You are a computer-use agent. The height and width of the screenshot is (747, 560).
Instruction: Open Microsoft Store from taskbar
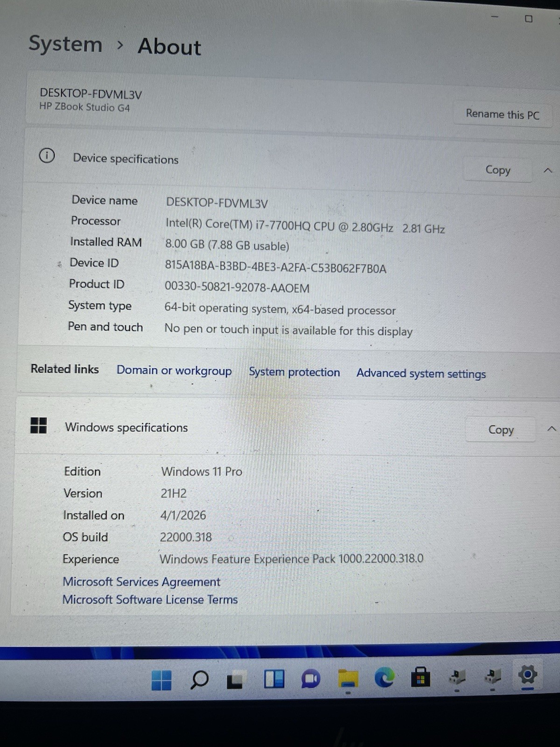tap(420, 677)
